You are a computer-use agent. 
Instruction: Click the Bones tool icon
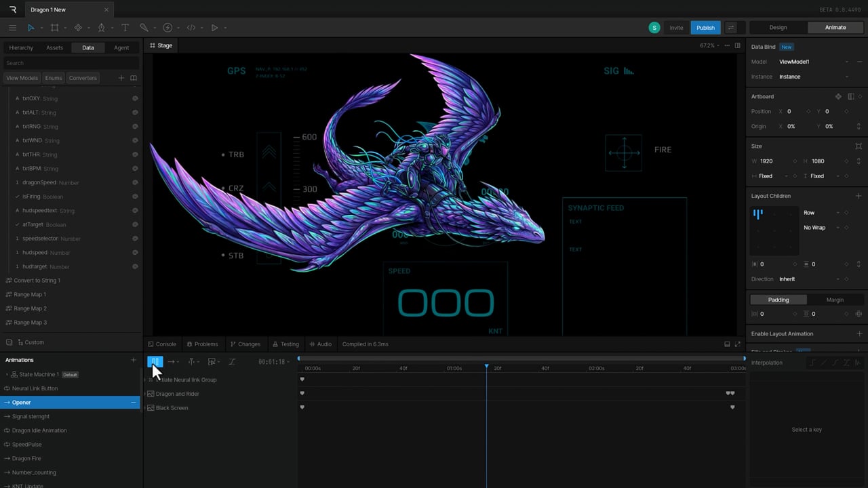pyautogui.click(x=144, y=28)
